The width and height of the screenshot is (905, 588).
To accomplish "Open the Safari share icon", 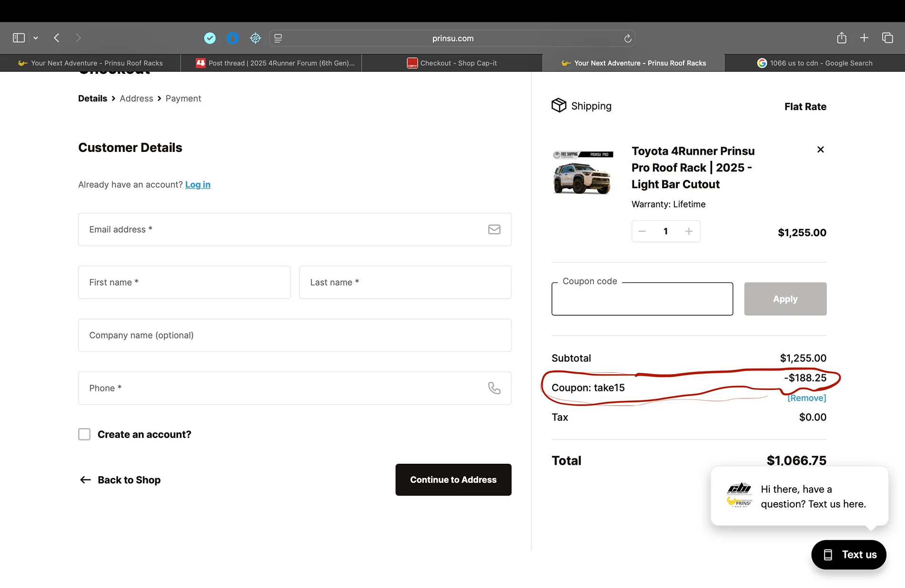I will [x=841, y=38].
